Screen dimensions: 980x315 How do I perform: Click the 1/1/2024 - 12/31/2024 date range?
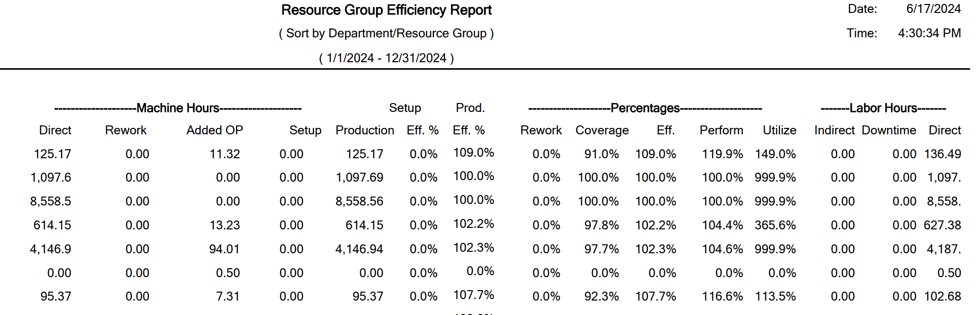[386, 58]
